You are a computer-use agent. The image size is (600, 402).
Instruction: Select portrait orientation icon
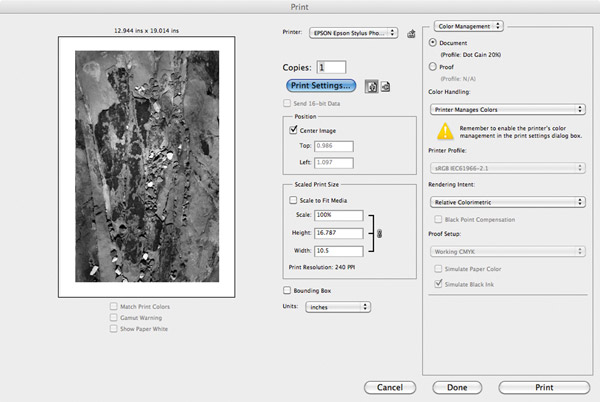pyautogui.click(x=371, y=86)
